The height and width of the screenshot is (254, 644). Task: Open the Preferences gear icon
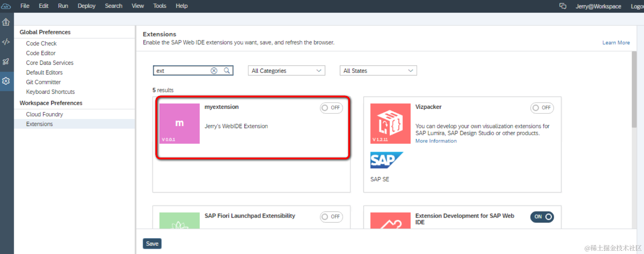click(x=6, y=81)
